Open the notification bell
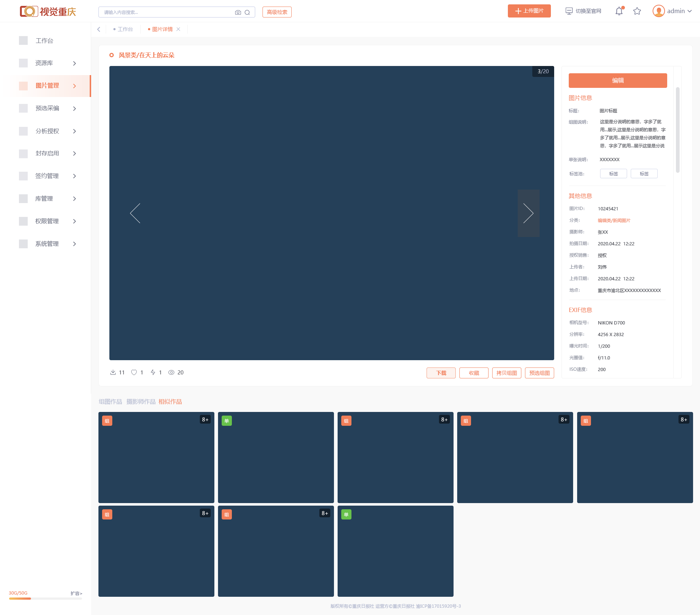This screenshot has height=615, width=700. point(619,11)
